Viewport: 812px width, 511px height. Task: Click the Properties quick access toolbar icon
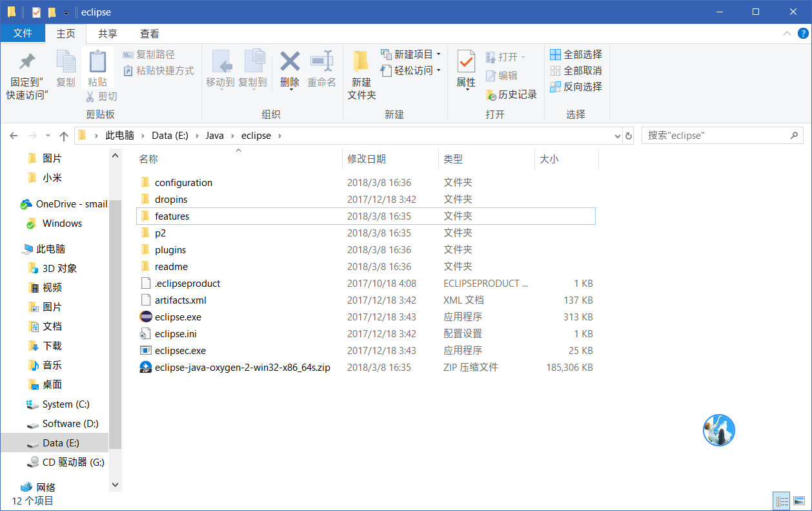point(36,12)
